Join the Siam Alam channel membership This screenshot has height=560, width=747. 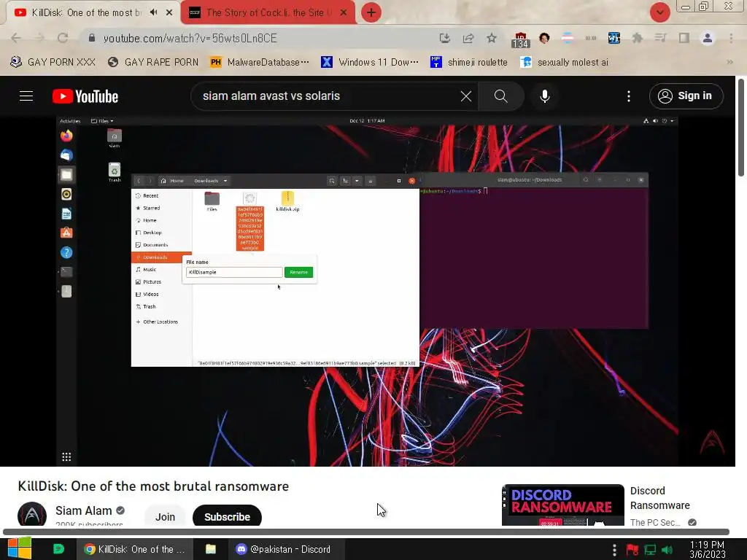click(x=165, y=516)
